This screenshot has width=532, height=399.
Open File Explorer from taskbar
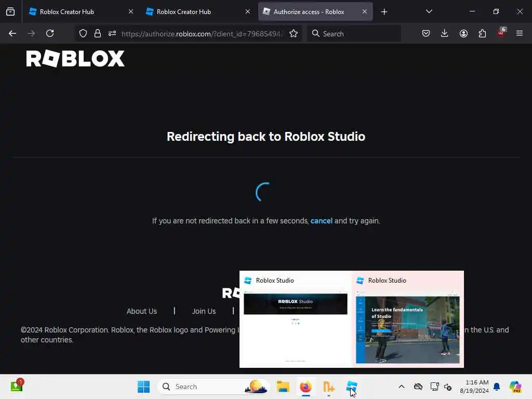point(283,387)
